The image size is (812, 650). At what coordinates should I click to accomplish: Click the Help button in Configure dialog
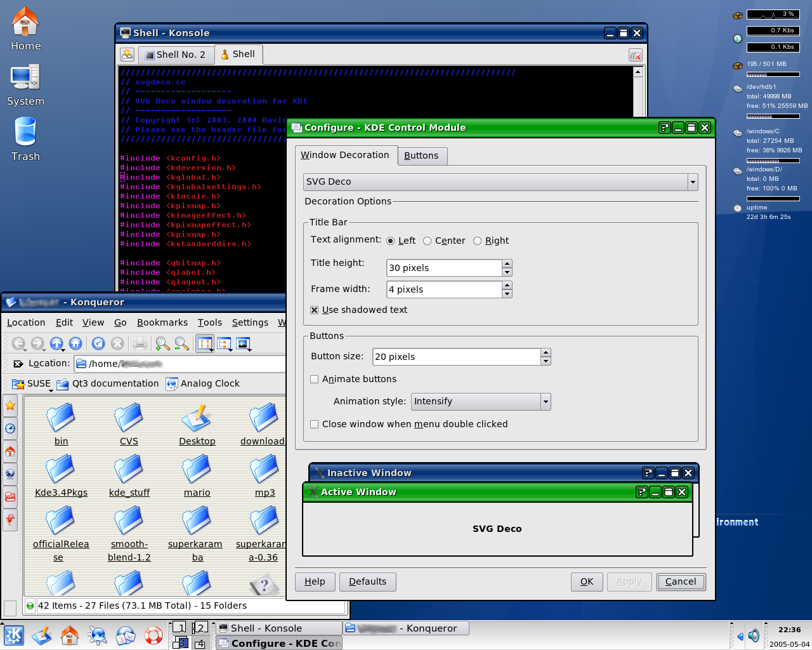pos(315,582)
